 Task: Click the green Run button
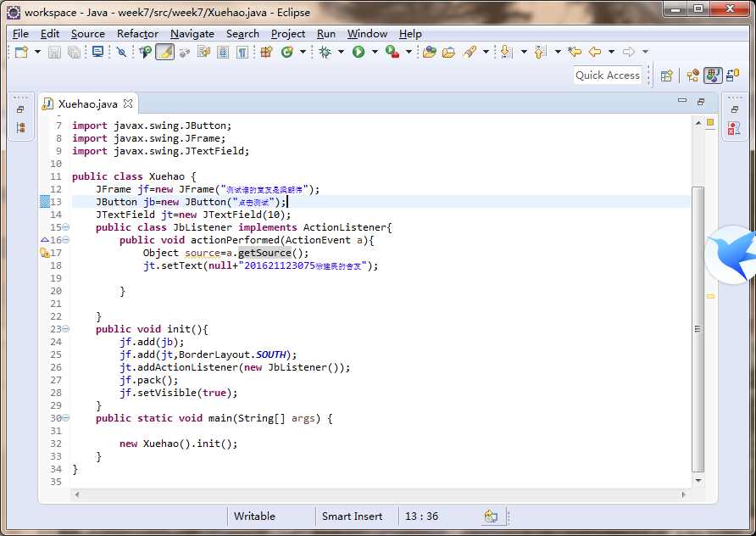[x=359, y=52]
